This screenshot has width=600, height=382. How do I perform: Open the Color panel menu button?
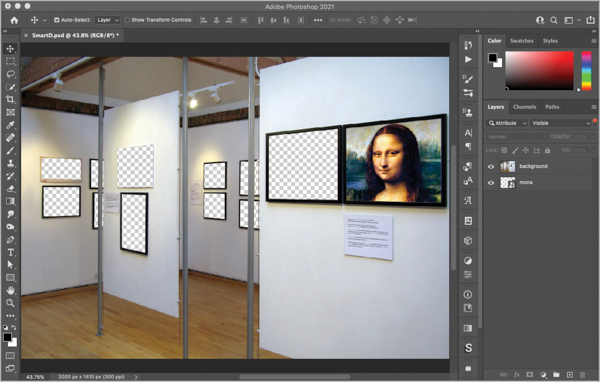(x=593, y=41)
